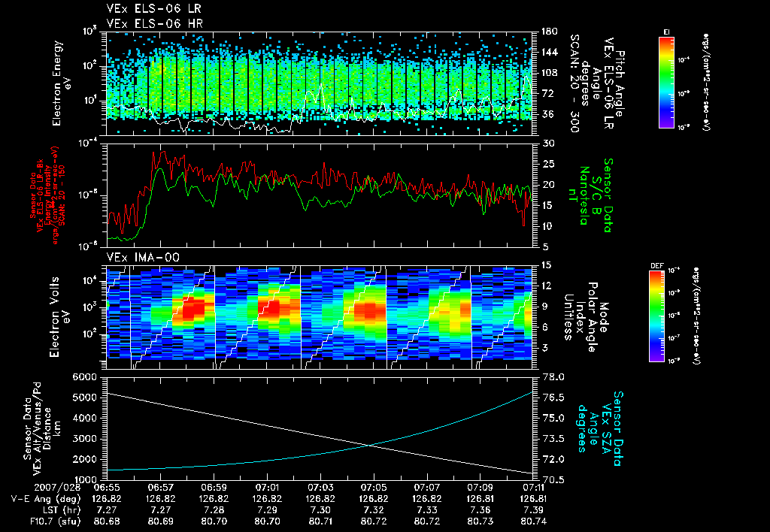Screen dimensions: 770x532
Task: Click the 1000 km altitude tick label
Action: [84, 480]
